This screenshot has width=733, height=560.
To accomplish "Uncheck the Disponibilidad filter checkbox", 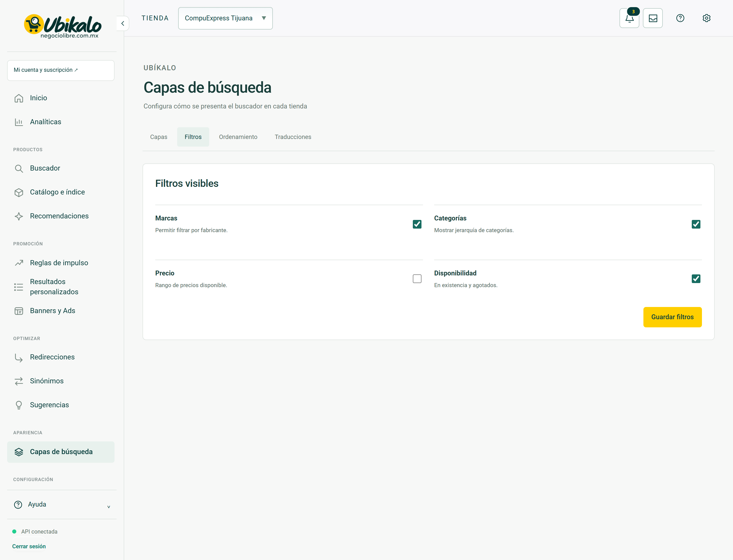I will click(x=696, y=279).
